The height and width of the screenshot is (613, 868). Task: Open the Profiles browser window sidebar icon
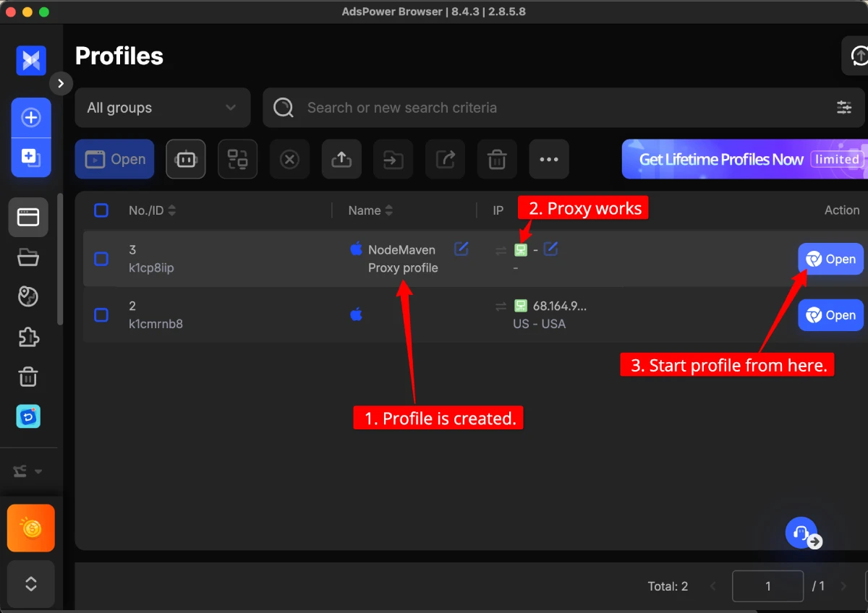28,217
